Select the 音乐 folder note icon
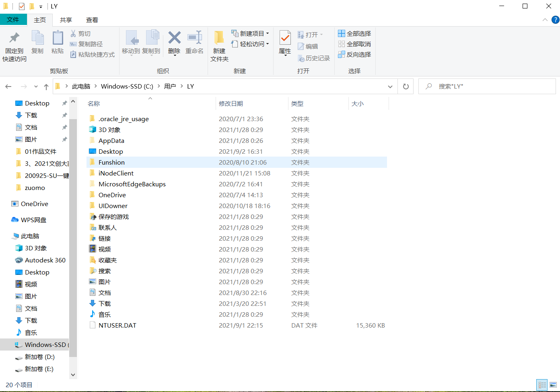Viewport: 560px width, 392px height. [93, 314]
